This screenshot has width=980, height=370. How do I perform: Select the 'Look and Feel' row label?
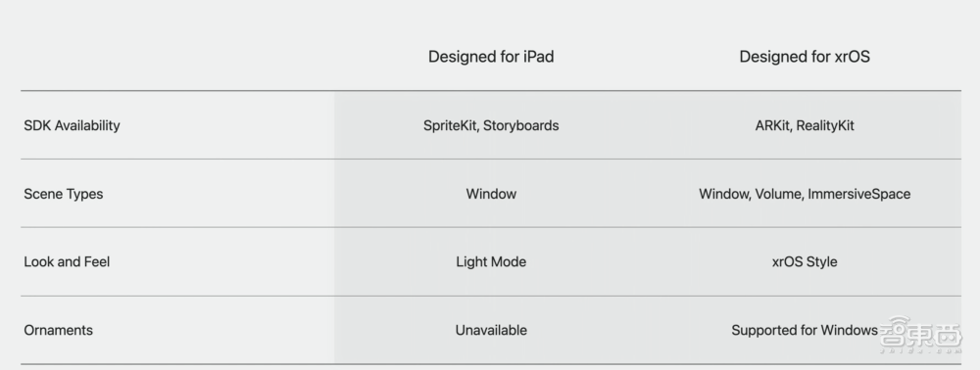(67, 262)
